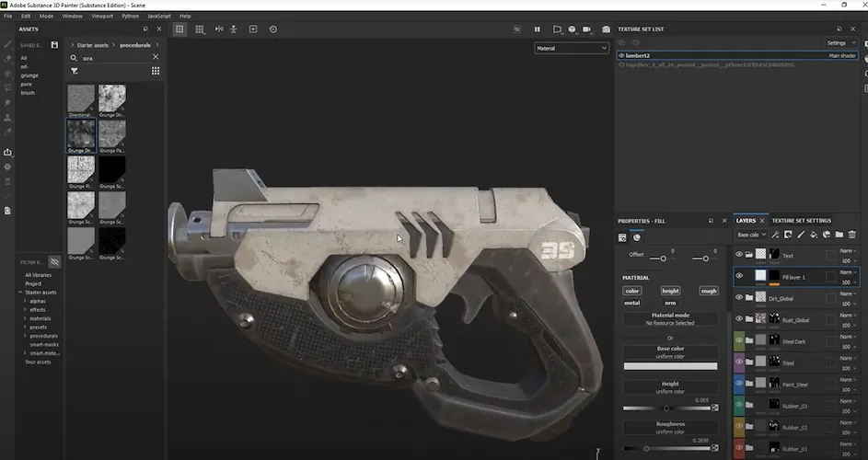
Task: Click the Material mode button
Action: click(670, 319)
